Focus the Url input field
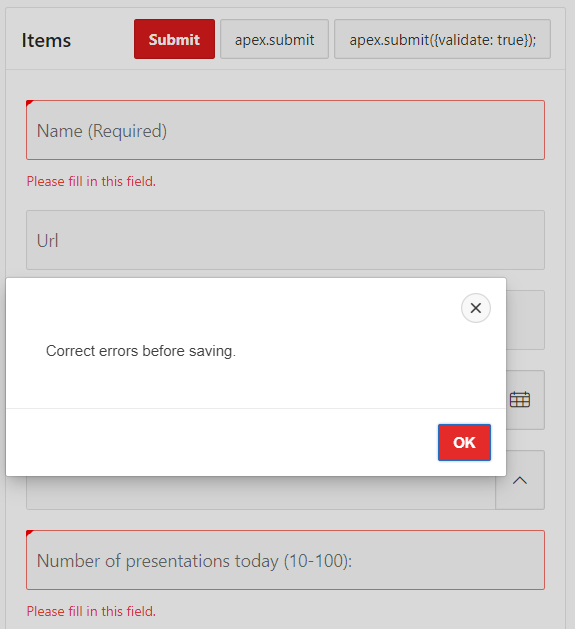575x629 pixels. coord(285,240)
